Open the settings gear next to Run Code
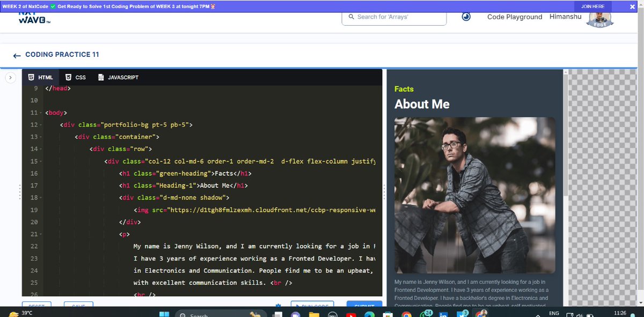The image size is (644, 317). pyautogui.click(x=279, y=305)
